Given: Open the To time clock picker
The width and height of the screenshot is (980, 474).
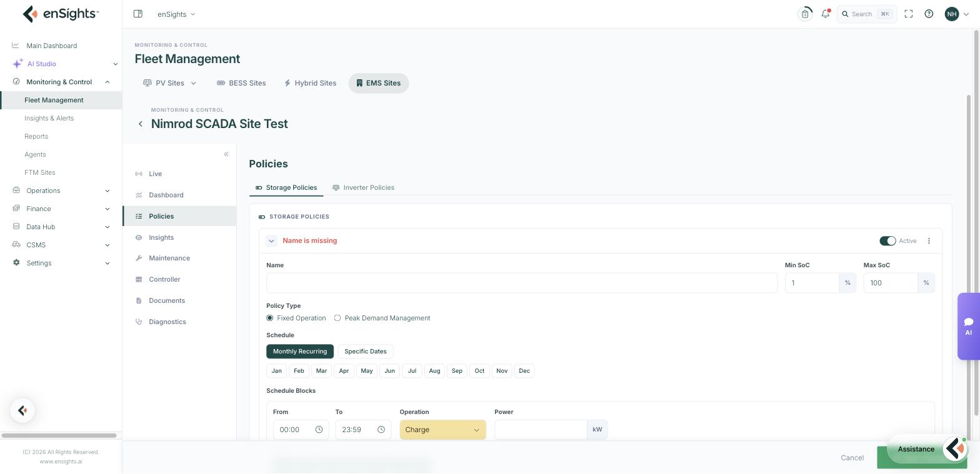Looking at the screenshot, I should [x=381, y=430].
